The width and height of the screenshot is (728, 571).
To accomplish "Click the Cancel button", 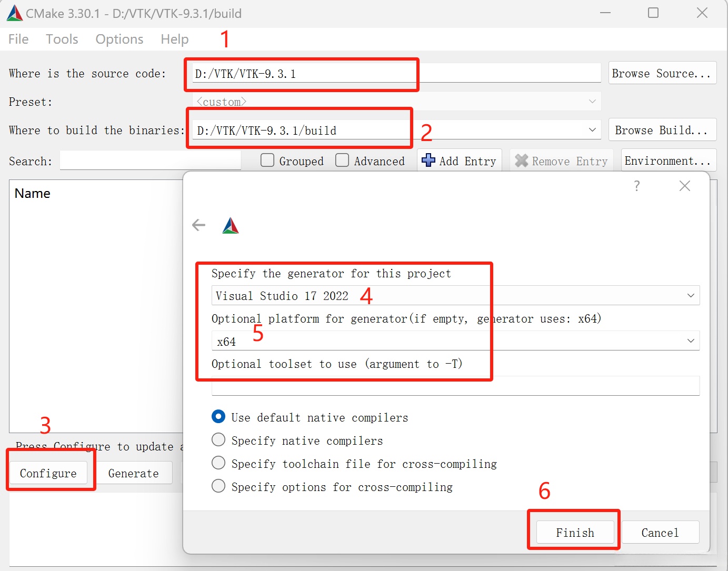I will point(660,532).
